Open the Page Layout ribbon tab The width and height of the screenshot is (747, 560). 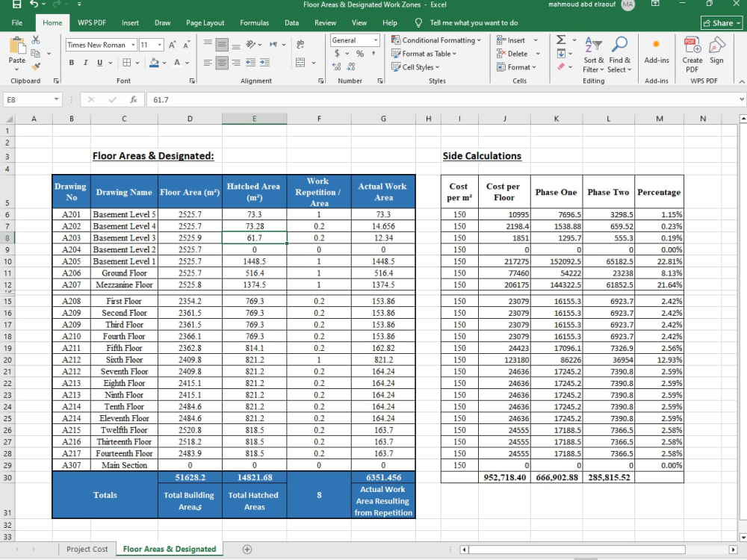click(205, 23)
